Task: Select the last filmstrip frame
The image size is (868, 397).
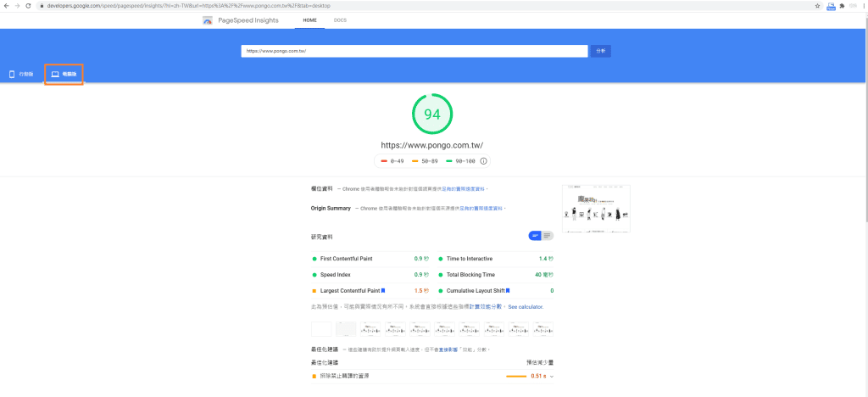Action: 543,329
